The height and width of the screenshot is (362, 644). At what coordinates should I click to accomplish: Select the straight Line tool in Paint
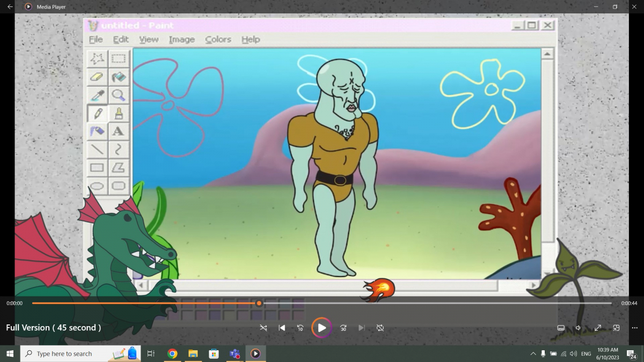coord(97,150)
